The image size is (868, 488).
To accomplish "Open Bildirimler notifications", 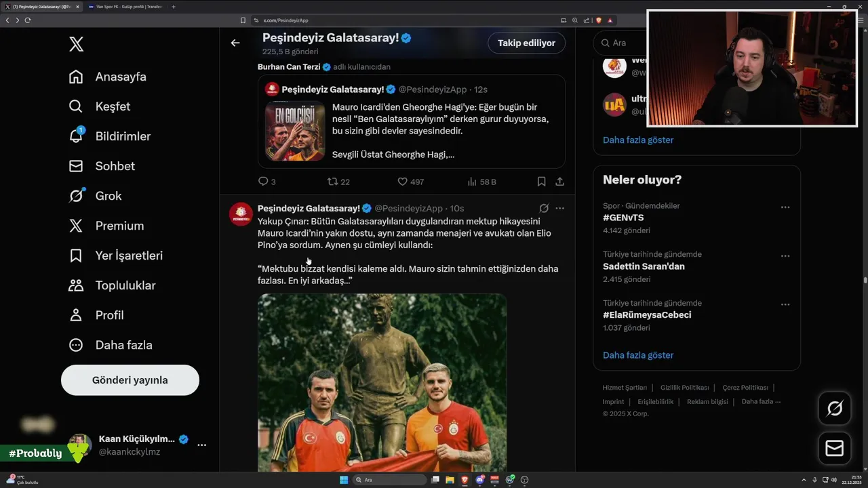I will pyautogui.click(x=110, y=136).
